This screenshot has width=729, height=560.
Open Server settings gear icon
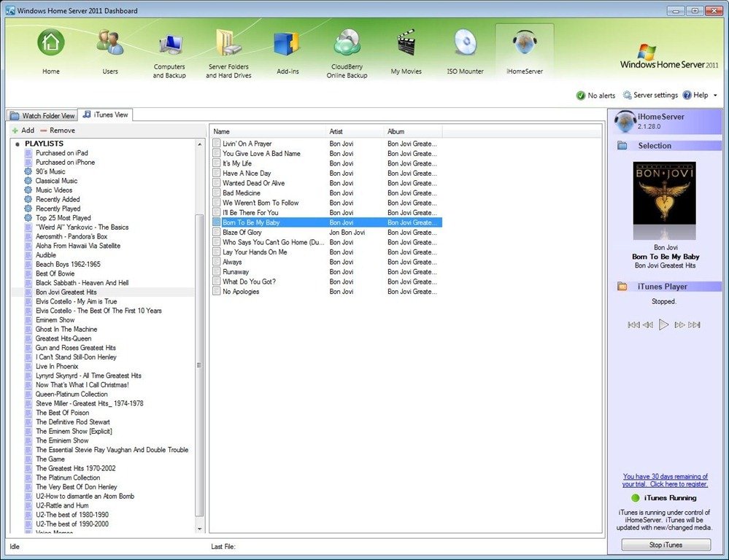627,95
